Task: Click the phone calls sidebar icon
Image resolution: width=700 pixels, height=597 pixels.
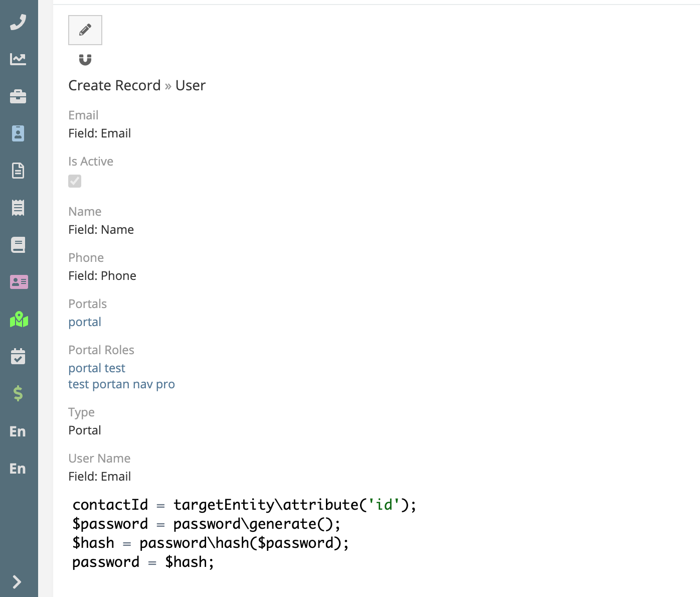Action: point(18,22)
